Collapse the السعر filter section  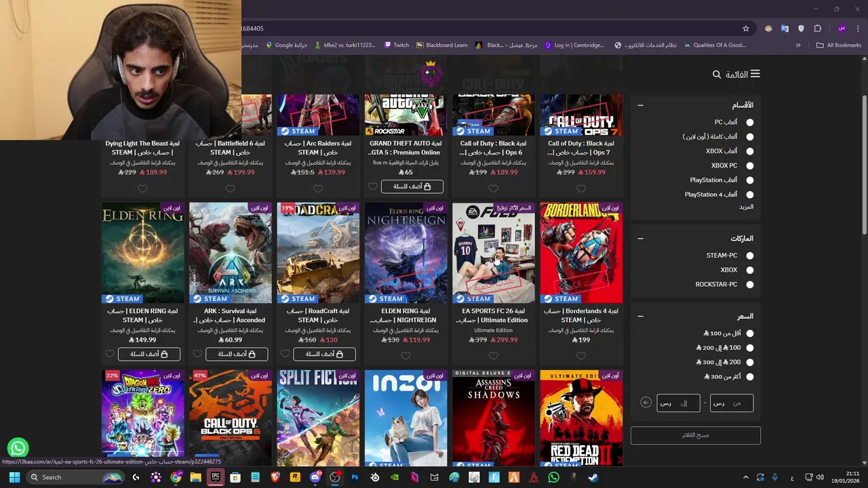640,317
